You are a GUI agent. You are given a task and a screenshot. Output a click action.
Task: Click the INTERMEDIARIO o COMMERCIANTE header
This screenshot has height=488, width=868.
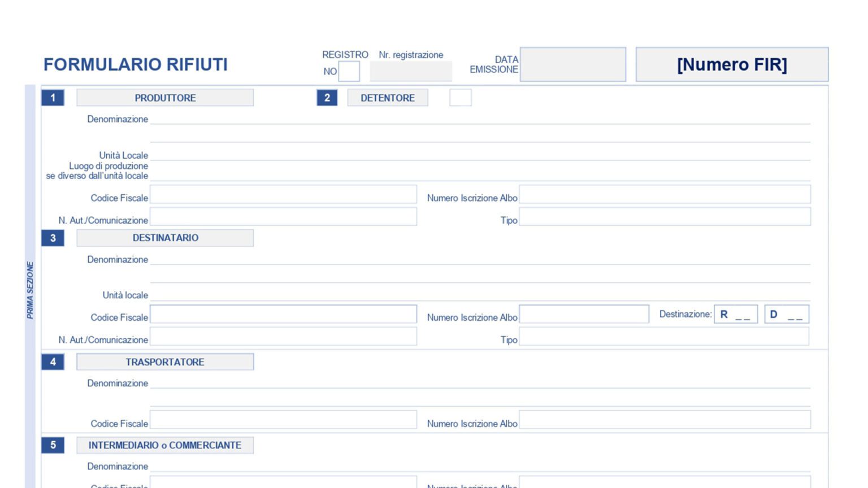click(x=165, y=445)
